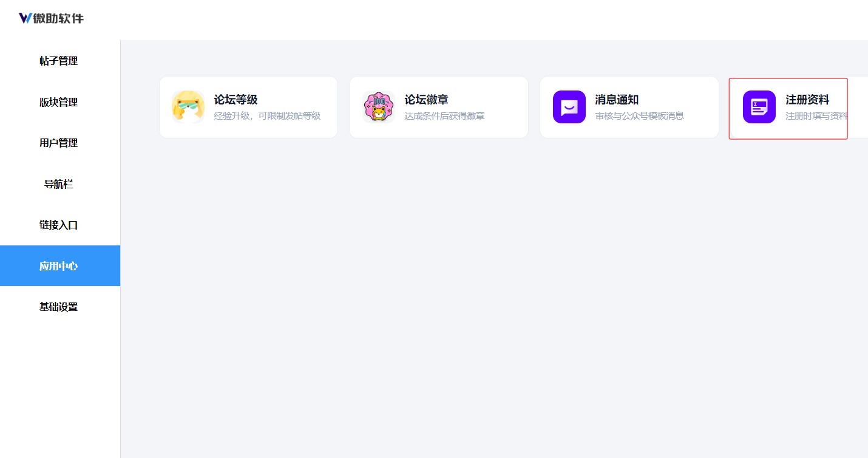Click text 审核与公众号模板消息
The image size is (868, 458).
point(640,116)
